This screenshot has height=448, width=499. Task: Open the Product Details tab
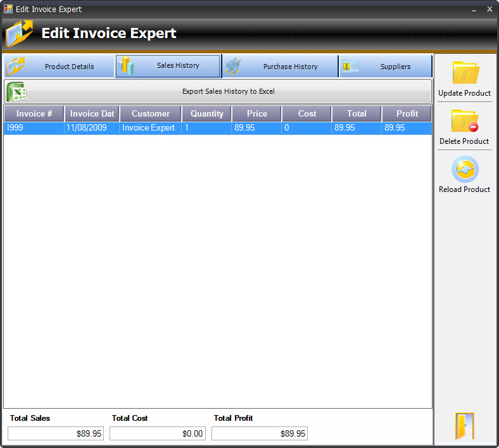(59, 67)
